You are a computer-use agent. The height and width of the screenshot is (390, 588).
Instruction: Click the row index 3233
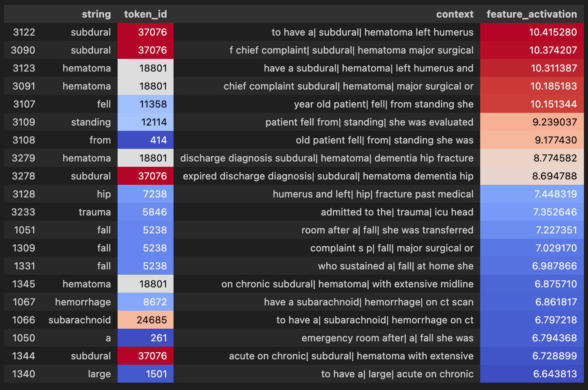click(x=23, y=212)
